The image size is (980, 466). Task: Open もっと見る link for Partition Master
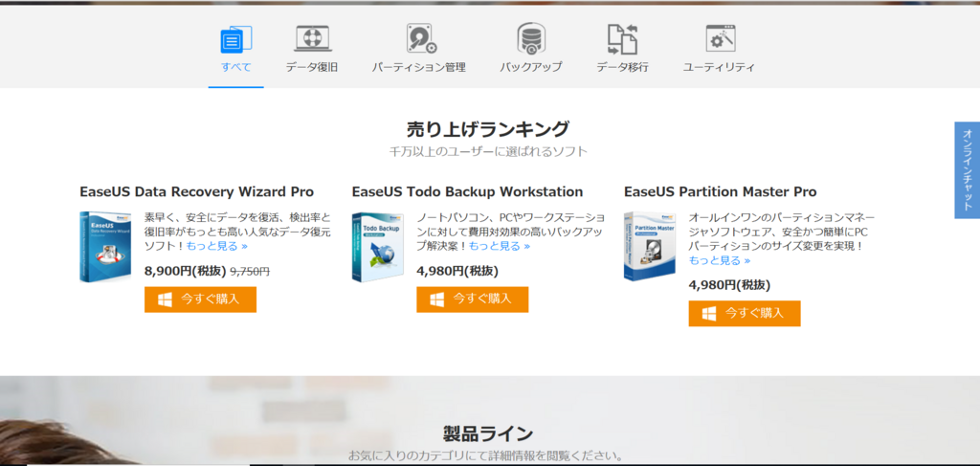720,260
